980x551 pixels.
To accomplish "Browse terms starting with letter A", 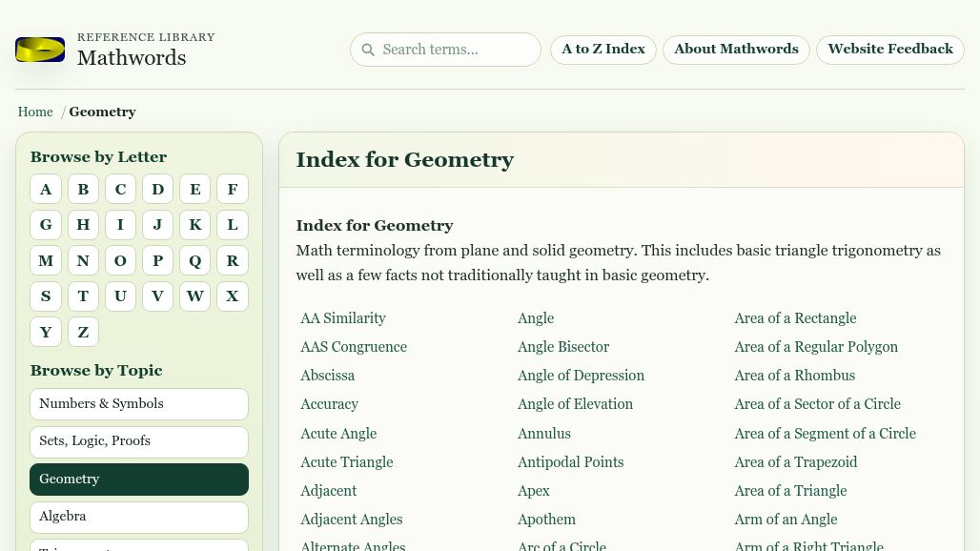I will coord(46,189).
